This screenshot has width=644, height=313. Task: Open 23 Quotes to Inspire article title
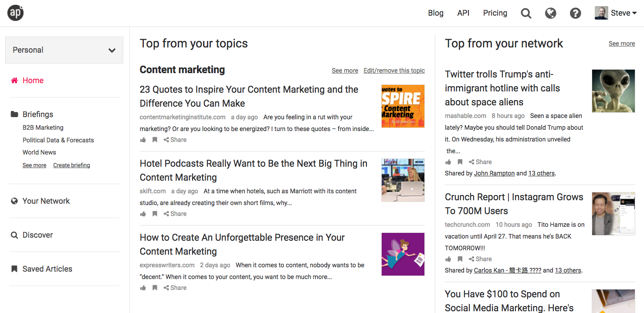pyautogui.click(x=249, y=96)
